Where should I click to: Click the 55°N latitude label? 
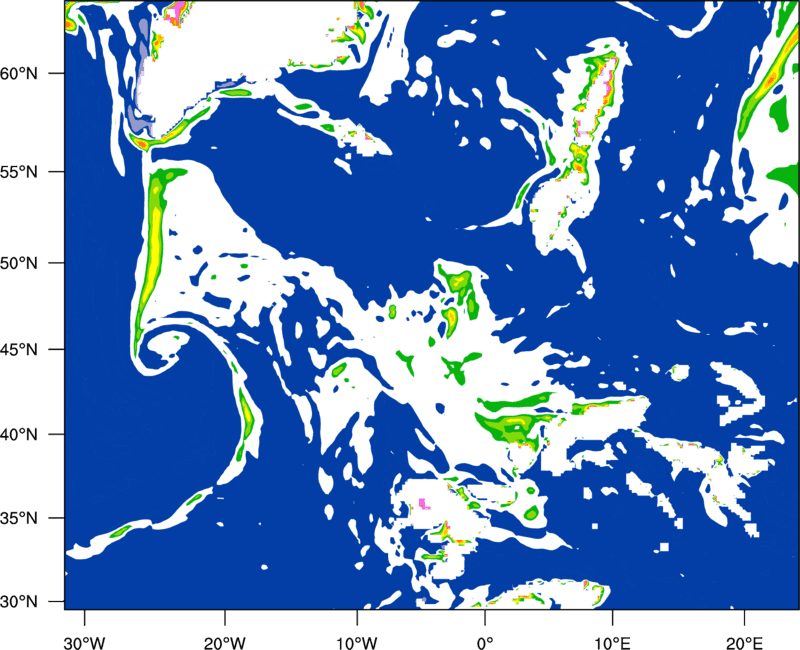(x=19, y=172)
